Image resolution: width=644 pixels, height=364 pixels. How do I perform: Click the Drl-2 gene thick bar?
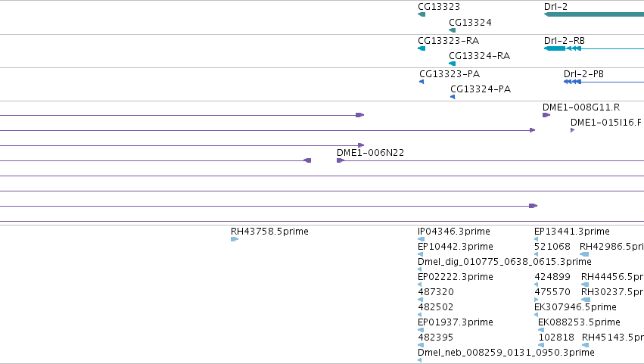[594, 14]
